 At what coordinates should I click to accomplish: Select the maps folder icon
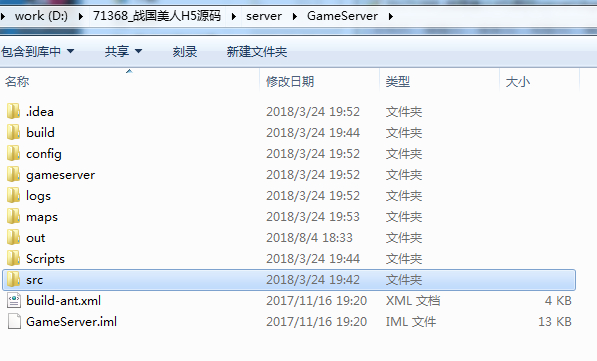point(14,216)
